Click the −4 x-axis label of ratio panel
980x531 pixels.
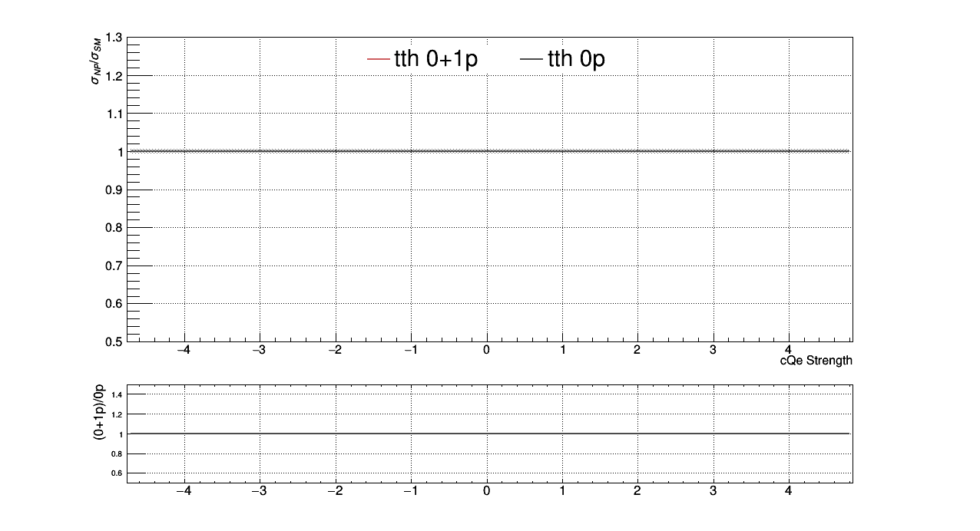pos(184,492)
